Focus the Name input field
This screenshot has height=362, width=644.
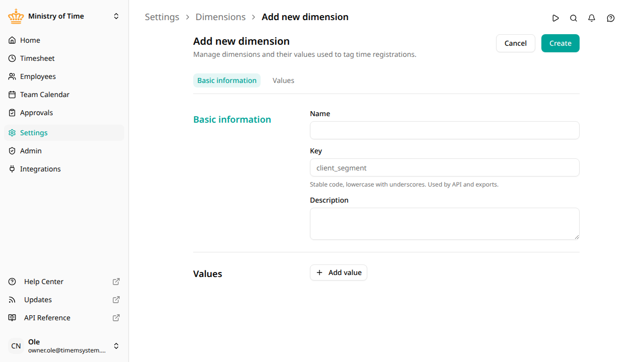445,130
